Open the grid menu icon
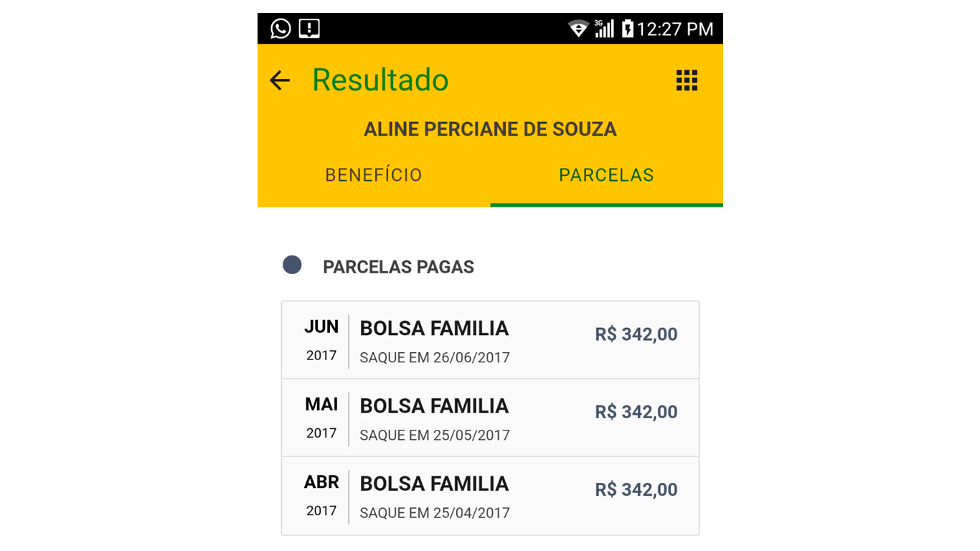Screen dimensions: 980x551 (687, 80)
